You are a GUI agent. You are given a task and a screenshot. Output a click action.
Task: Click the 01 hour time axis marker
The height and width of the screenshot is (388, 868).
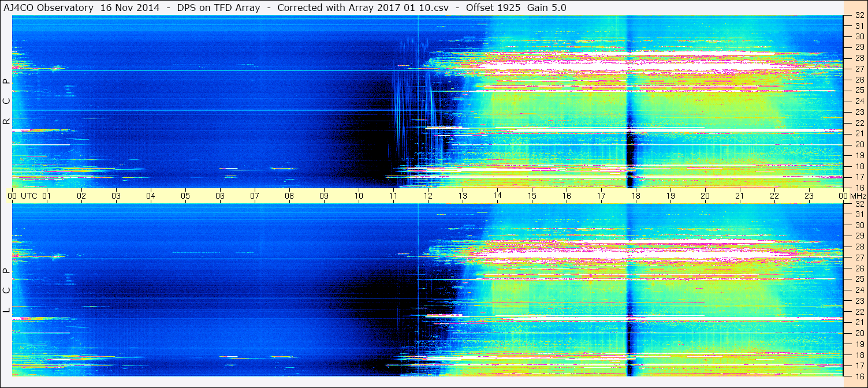[x=47, y=196]
